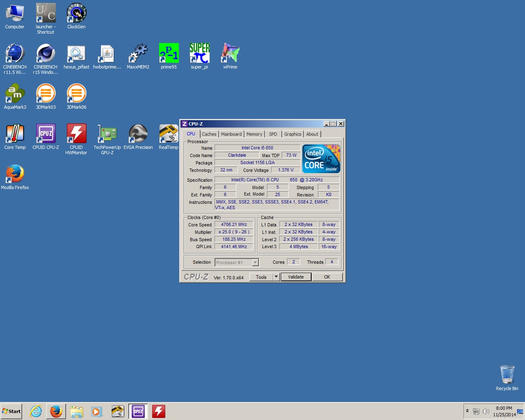The width and height of the screenshot is (525, 420).
Task: Select the wPrime desktop icon
Action: pyautogui.click(x=230, y=57)
